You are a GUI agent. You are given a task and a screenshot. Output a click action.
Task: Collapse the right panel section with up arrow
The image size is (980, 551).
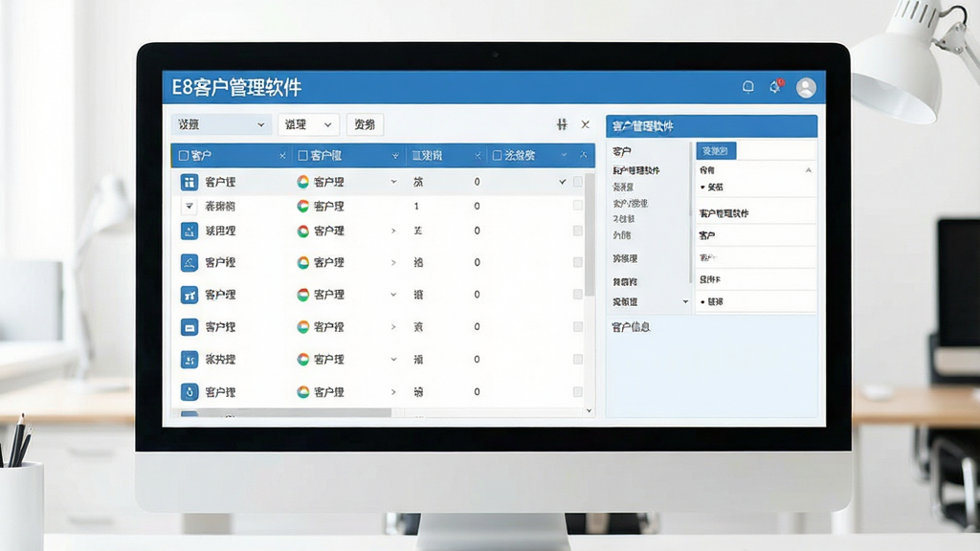[808, 170]
